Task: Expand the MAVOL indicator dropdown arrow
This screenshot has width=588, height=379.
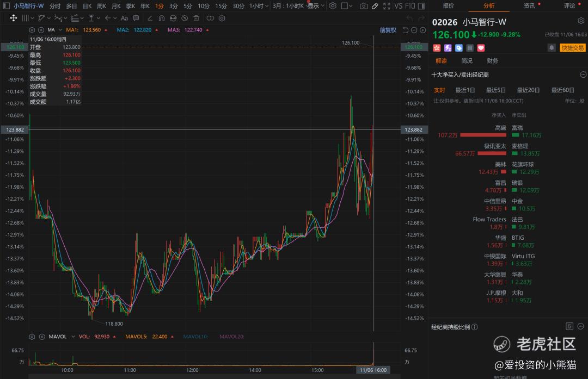Action: pos(73,337)
